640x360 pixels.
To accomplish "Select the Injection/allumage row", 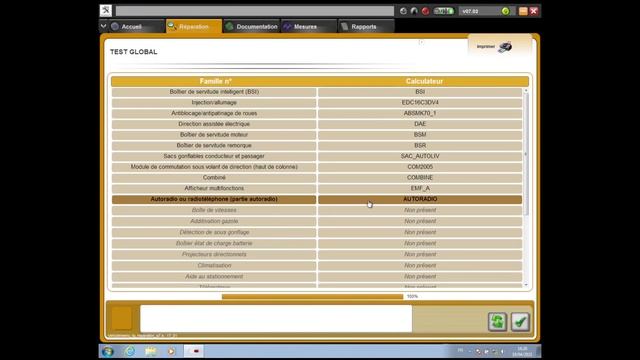I will pyautogui.click(x=214, y=102).
